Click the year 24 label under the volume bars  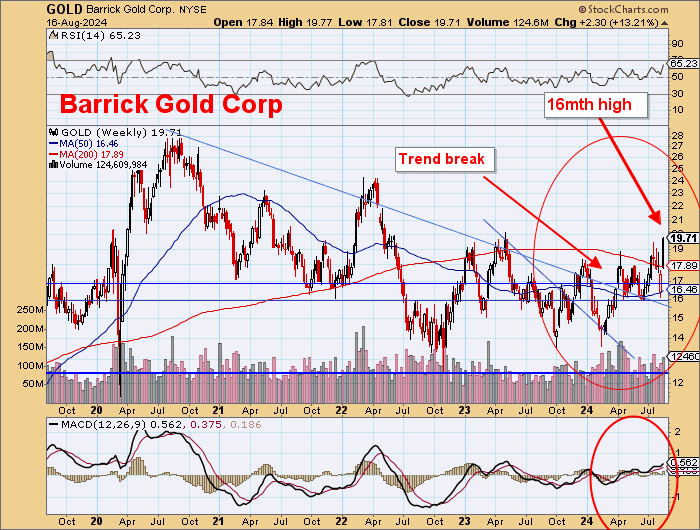coord(587,410)
